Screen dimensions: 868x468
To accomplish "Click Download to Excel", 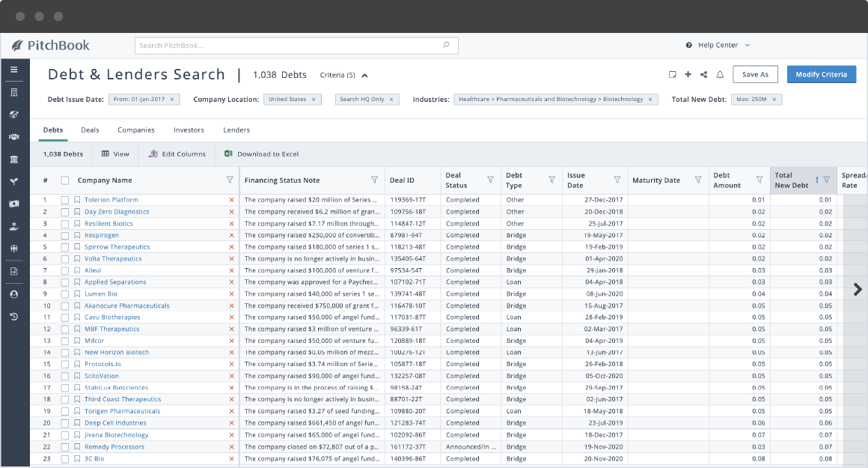I will tap(262, 154).
